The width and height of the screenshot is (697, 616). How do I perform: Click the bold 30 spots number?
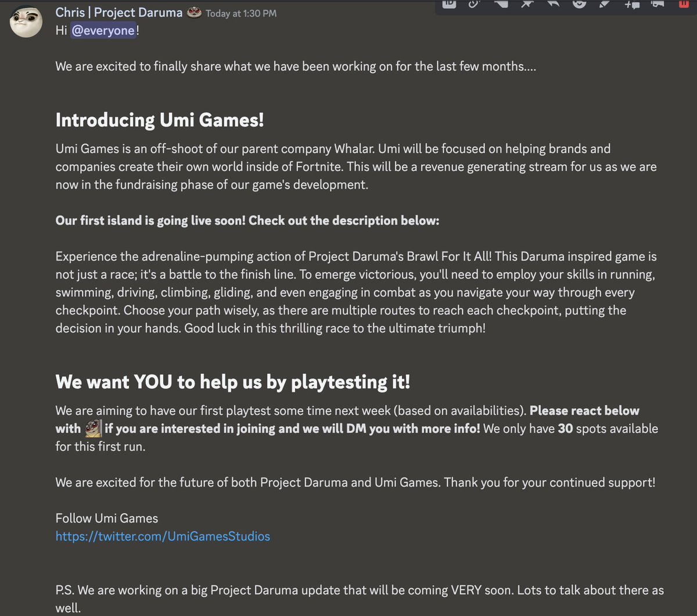565,429
